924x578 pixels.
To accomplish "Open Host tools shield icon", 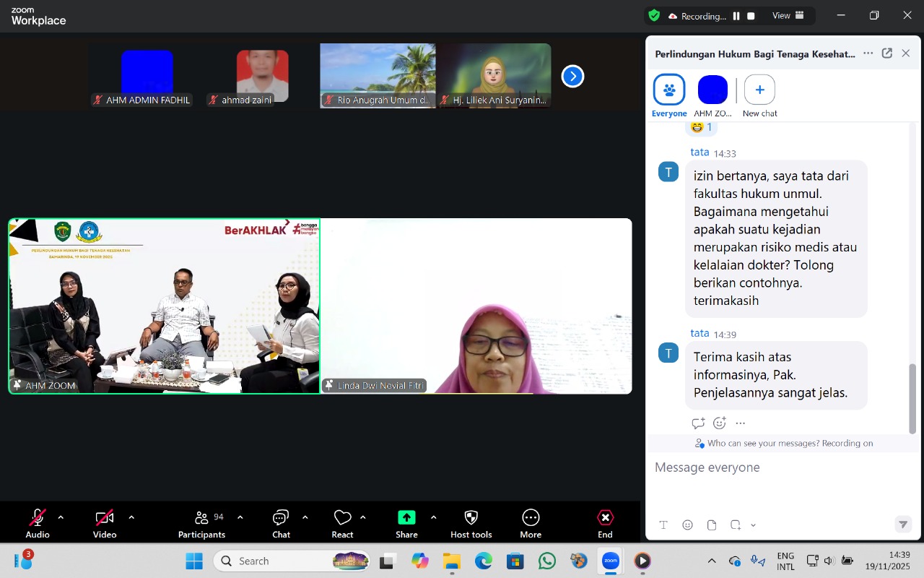I will pos(471,523).
